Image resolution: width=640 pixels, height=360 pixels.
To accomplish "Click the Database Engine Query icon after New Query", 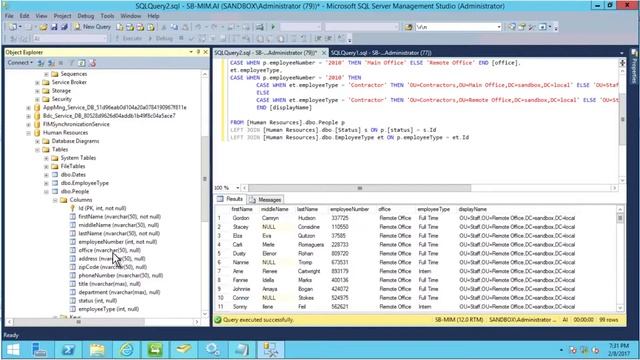I will coord(120,27).
